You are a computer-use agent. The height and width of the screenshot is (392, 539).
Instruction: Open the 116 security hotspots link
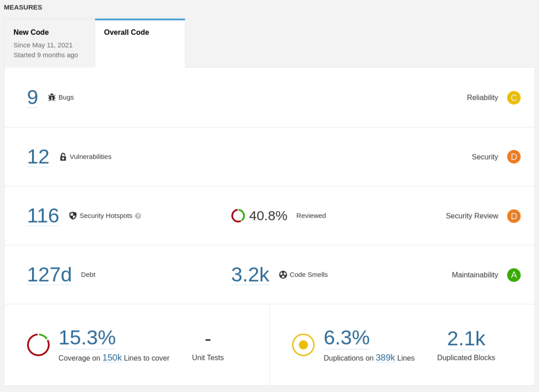click(43, 216)
